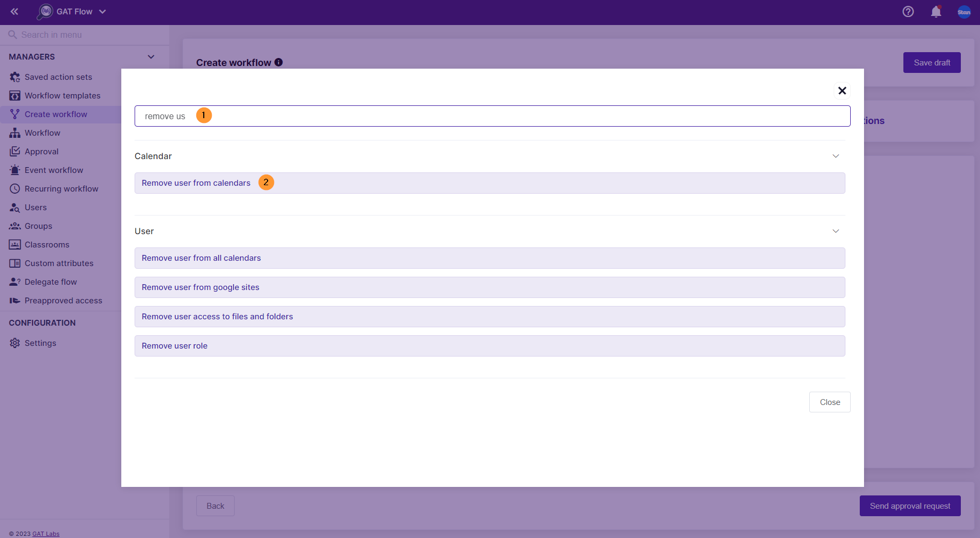This screenshot has height=538, width=980.
Task: Click the Custom attributes icon
Action: pos(15,263)
